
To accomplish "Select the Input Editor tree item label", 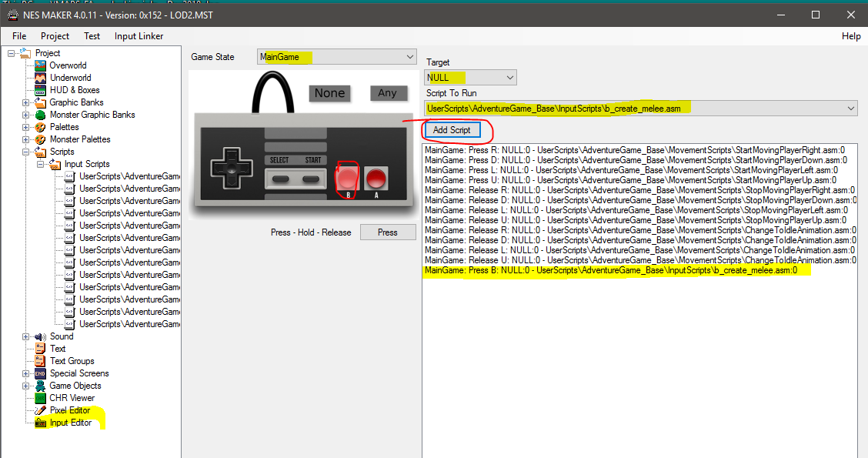I will click(71, 423).
